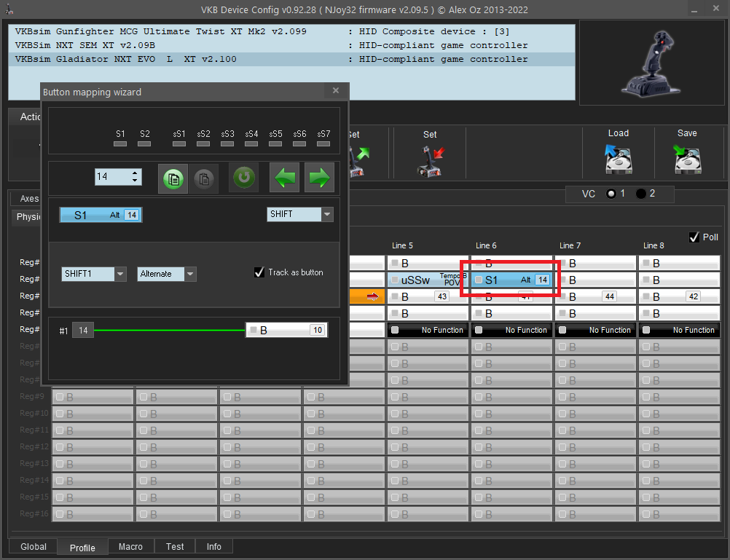Click the orange cell with red arrow
Screen dimensions: 730x560
(367, 296)
